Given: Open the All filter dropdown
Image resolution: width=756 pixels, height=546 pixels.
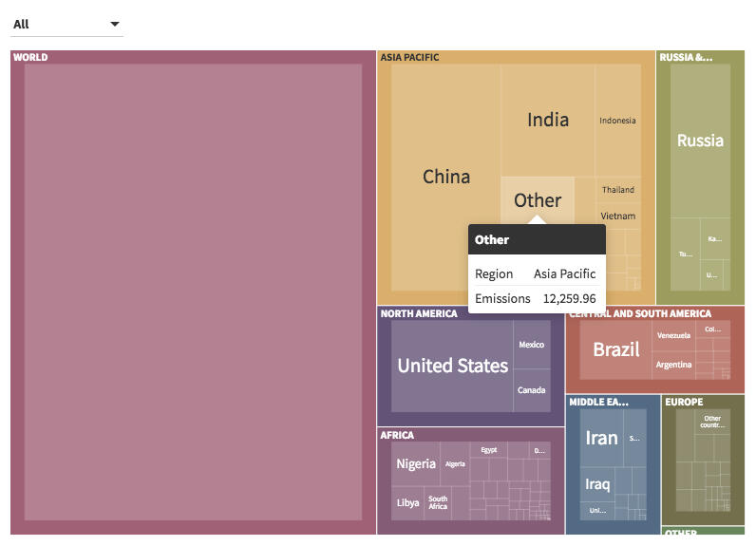Looking at the screenshot, I should click(x=66, y=24).
